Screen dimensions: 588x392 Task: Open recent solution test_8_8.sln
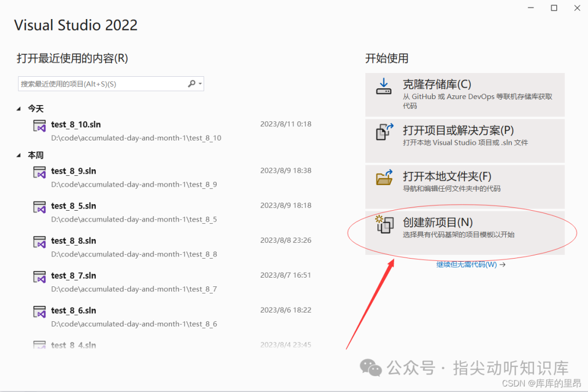point(73,241)
